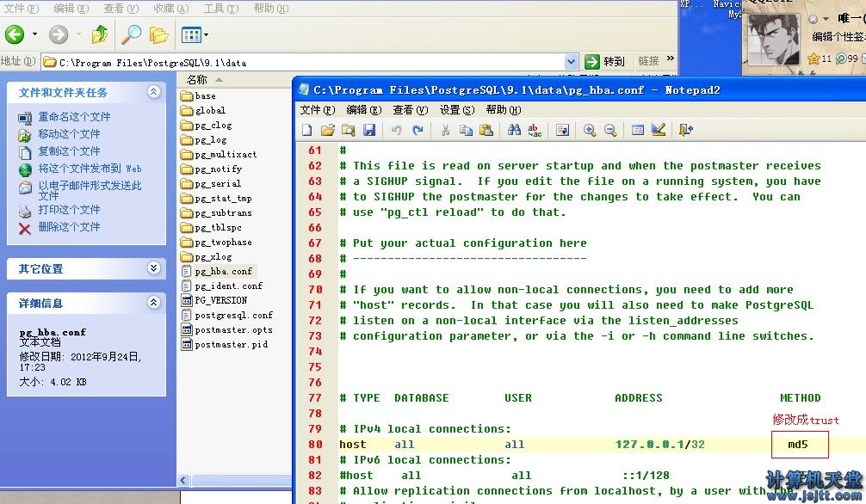This screenshot has height=504, width=866.
Task: Paste clipboard using Notepad2 toolbar
Action: [486, 130]
